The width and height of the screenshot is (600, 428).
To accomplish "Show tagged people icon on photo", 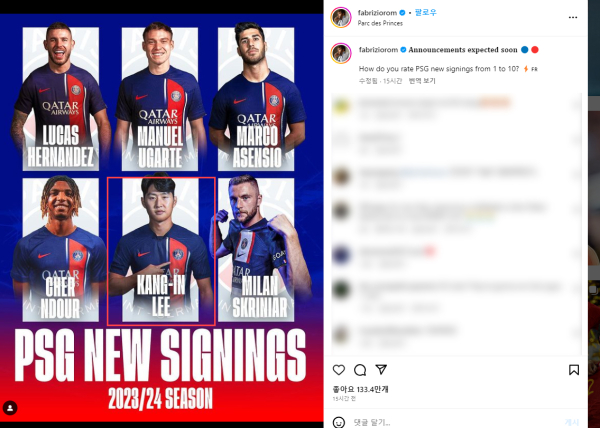I will click(10, 408).
